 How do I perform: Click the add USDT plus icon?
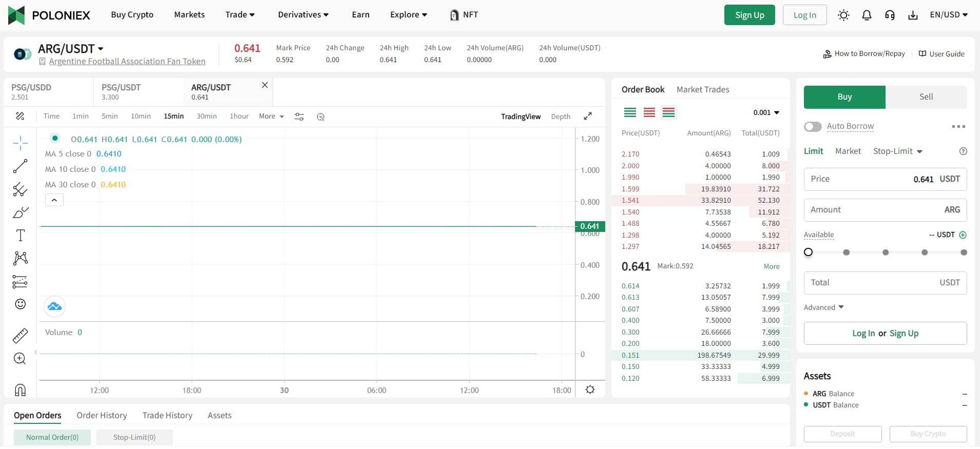pos(963,235)
